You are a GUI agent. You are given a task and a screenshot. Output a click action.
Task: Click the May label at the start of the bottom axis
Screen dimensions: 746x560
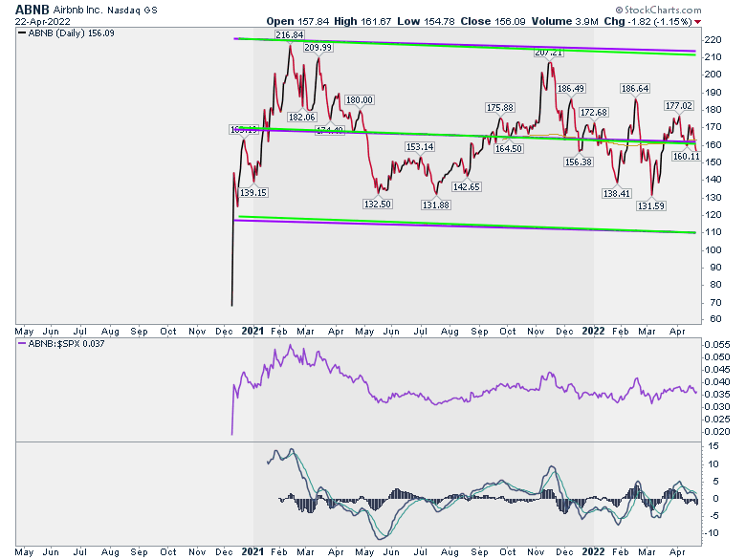coord(24,552)
